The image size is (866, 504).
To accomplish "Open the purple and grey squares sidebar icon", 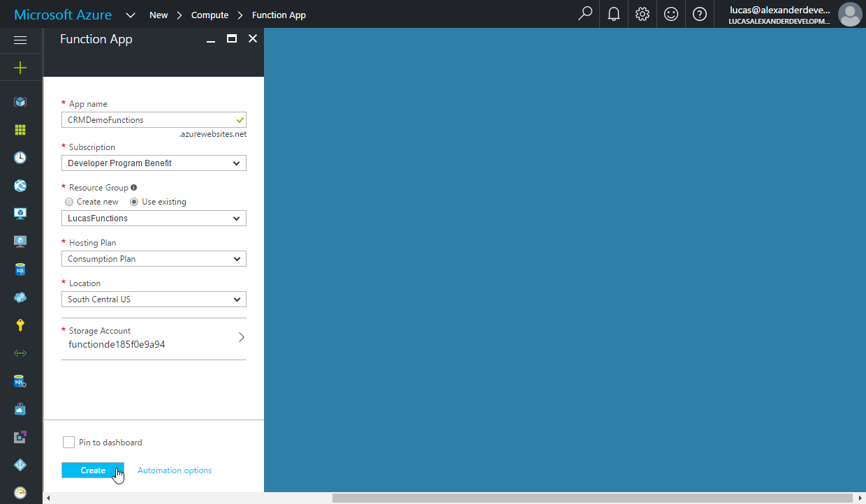I will click(x=20, y=437).
